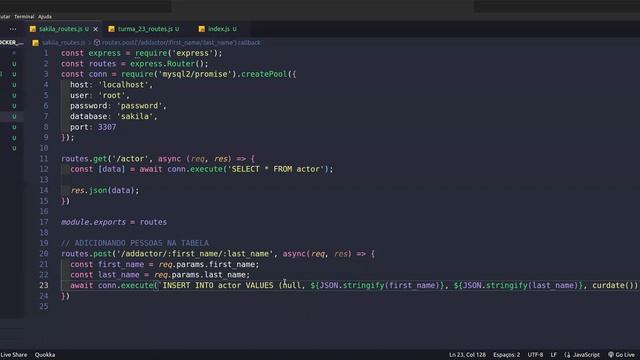Change file encoding UTF-8
Image resolution: width=640 pixels, height=360 pixels.
535,355
